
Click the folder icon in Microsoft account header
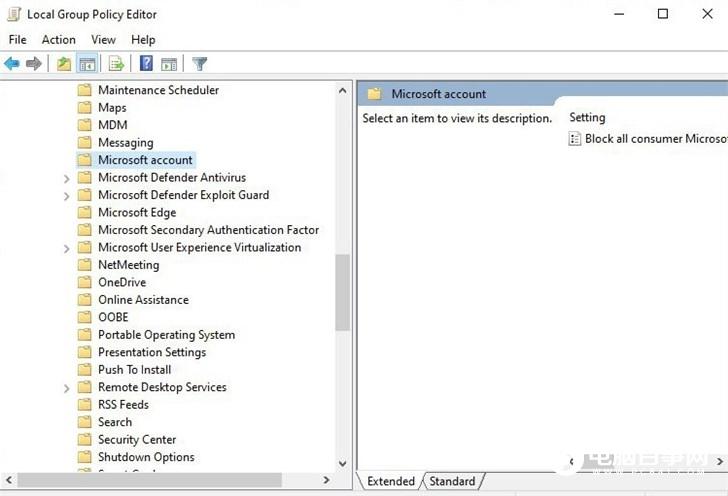point(374,94)
